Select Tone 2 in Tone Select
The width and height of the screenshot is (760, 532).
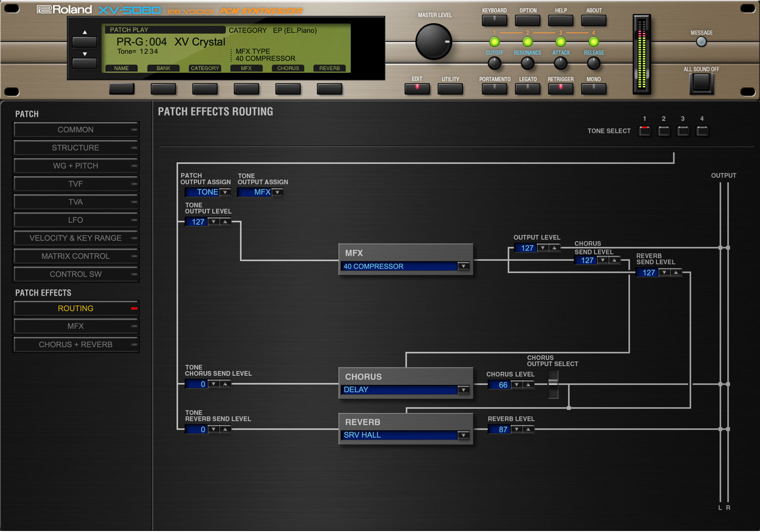click(x=664, y=131)
